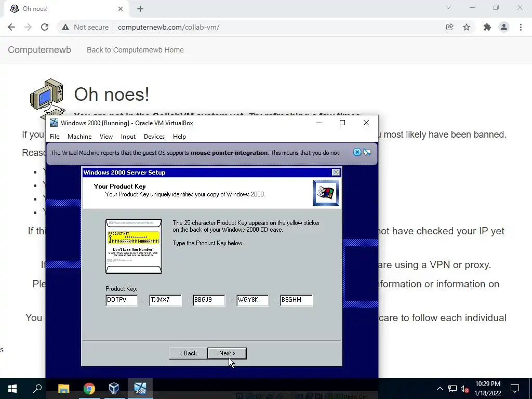The height and width of the screenshot is (399, 532).
Task: Click Back to Computernewb Home link
Action: click(x=135, y=50)
